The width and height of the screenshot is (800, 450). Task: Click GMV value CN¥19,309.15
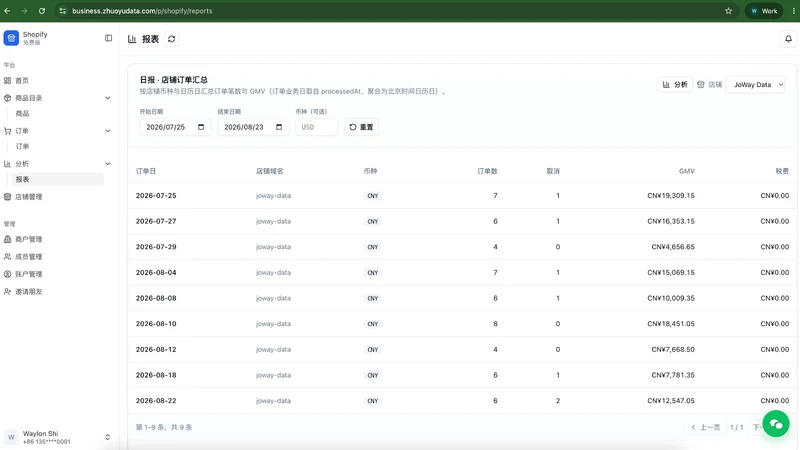671,196
